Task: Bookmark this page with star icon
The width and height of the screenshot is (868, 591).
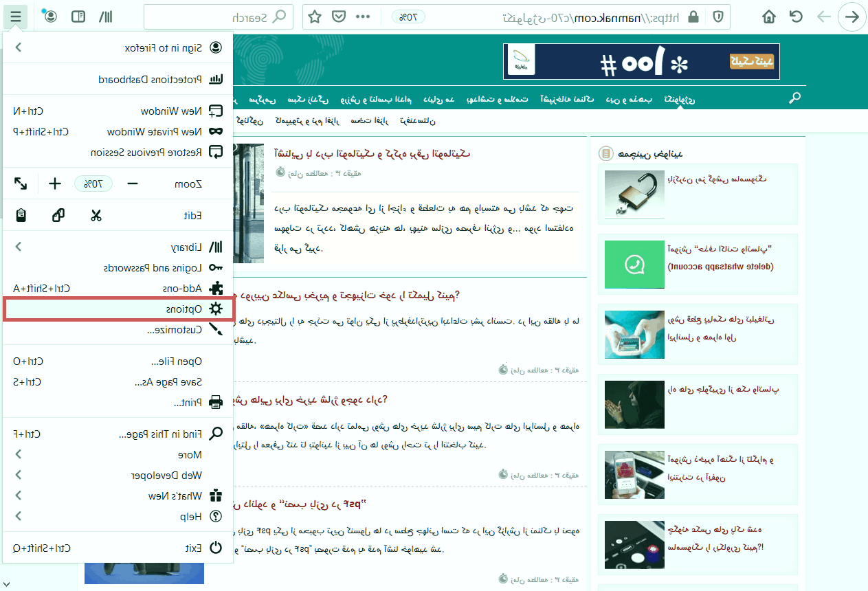Action: [315, 16]
